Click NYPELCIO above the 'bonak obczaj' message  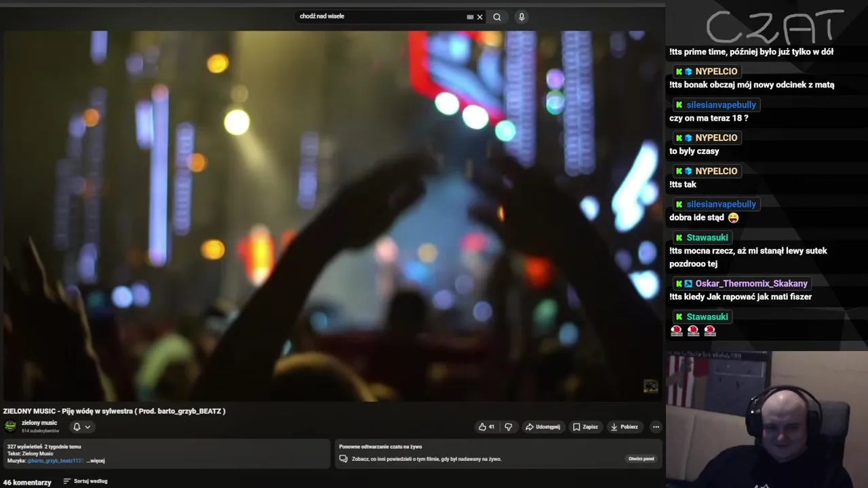pos(716,71)
